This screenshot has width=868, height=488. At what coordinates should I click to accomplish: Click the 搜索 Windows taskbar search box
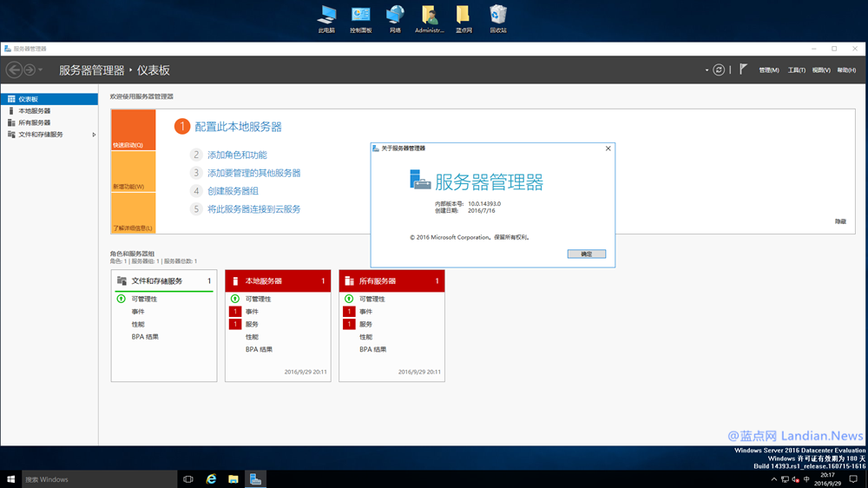point(100,479)
